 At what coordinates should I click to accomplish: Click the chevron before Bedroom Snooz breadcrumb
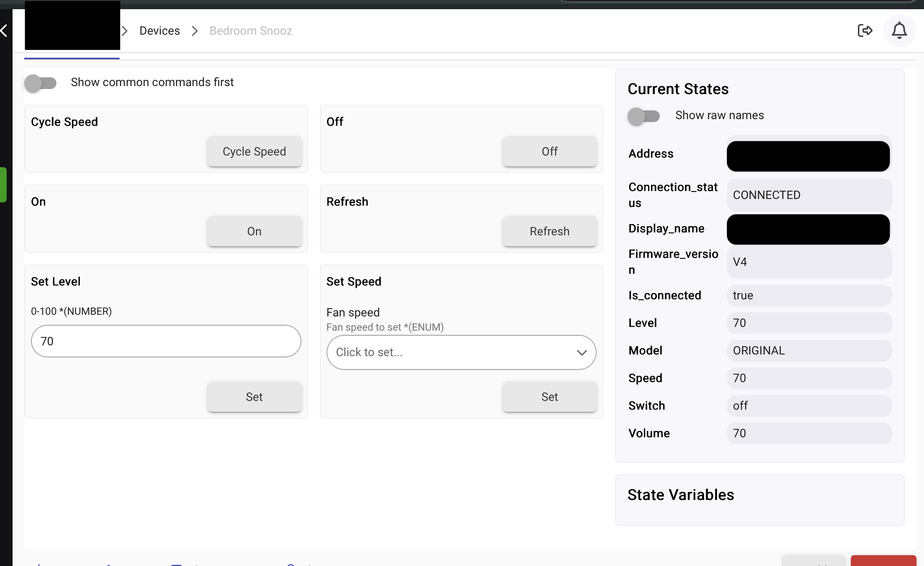[195, 31]
